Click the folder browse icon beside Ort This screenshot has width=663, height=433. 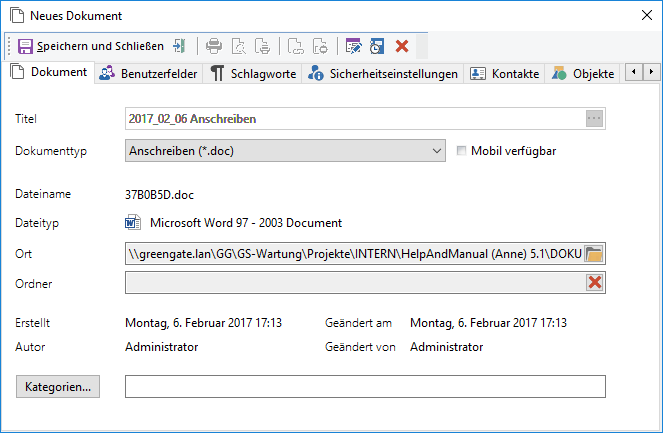pos(594,254)
